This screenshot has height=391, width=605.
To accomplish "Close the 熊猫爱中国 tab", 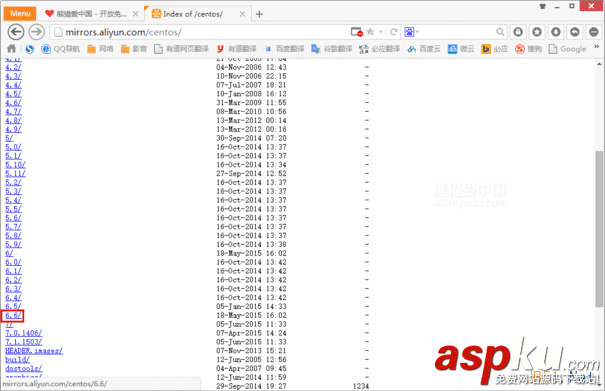I will [135, 14].
